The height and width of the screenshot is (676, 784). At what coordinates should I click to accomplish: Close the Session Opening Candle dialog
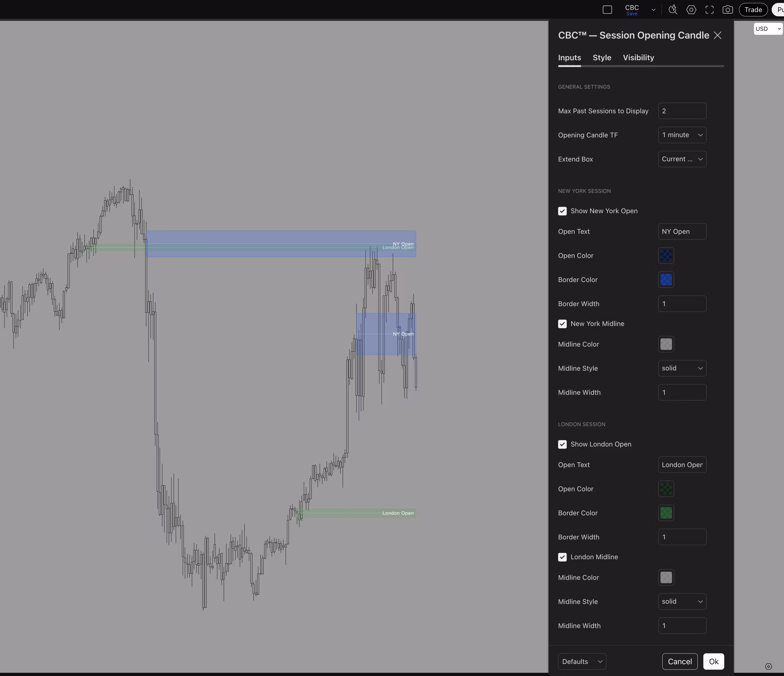(x=717, y=35)
